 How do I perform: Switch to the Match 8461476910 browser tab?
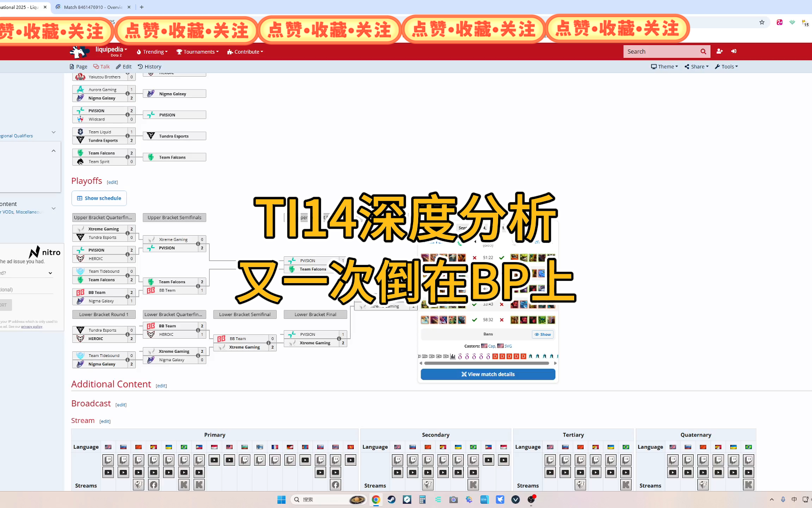(x=92, y=7)
